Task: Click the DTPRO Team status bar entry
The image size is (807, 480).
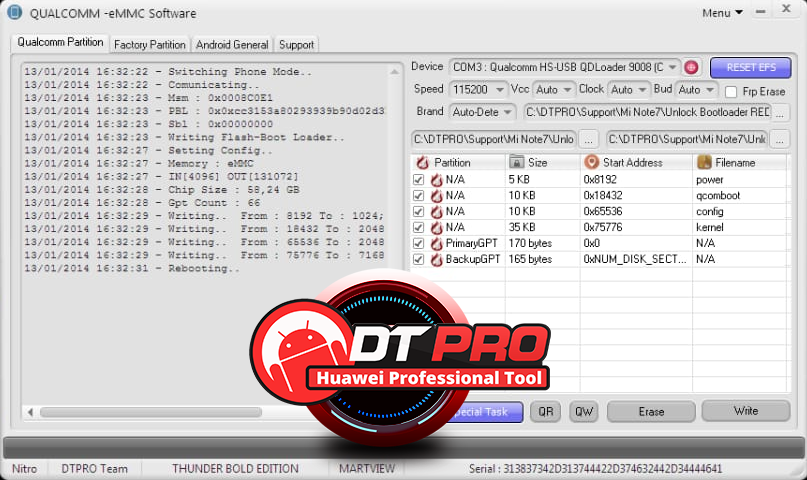Action: [94, 469]
